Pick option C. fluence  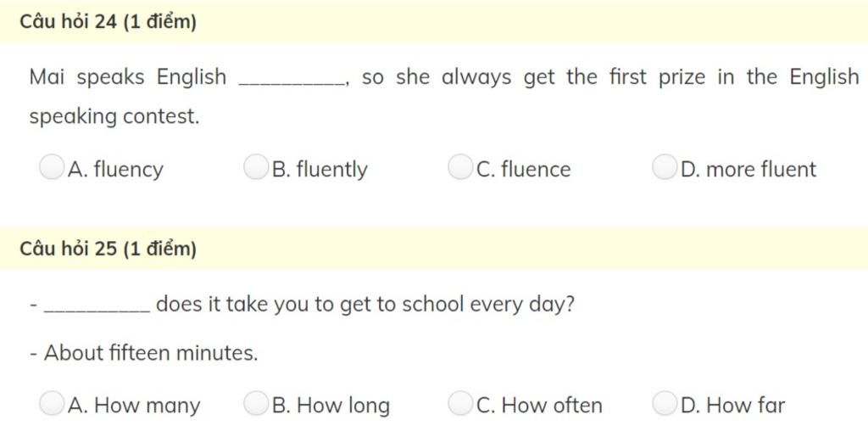pyautogui.click(x=459, y=168)
